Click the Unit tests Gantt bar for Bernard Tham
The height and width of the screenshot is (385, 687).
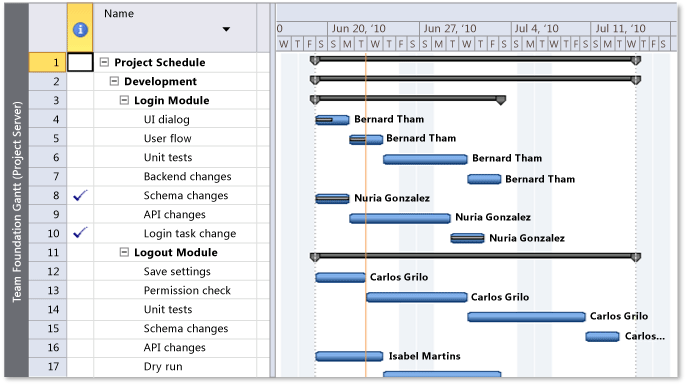click(x=425, y=159)
